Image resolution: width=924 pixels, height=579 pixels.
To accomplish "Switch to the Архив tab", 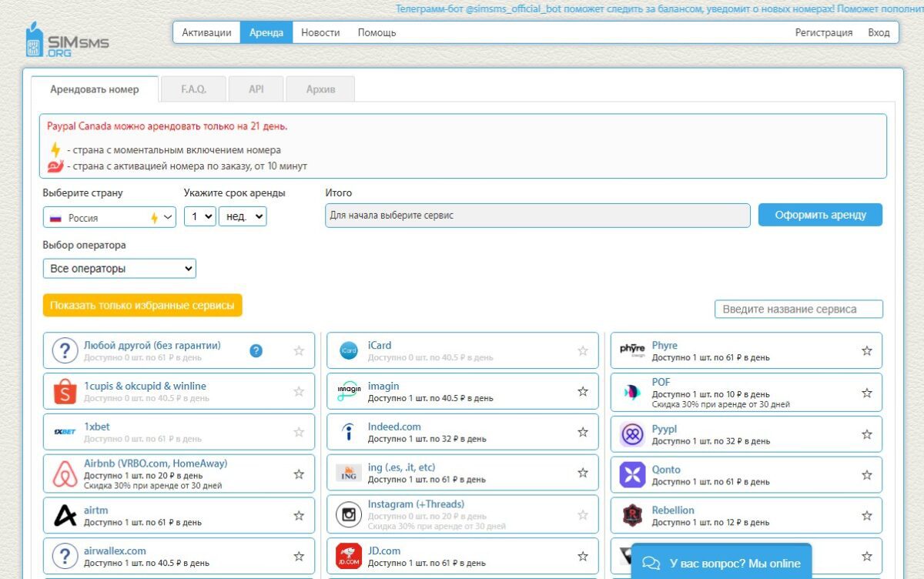I will click(x=321, y=89).
